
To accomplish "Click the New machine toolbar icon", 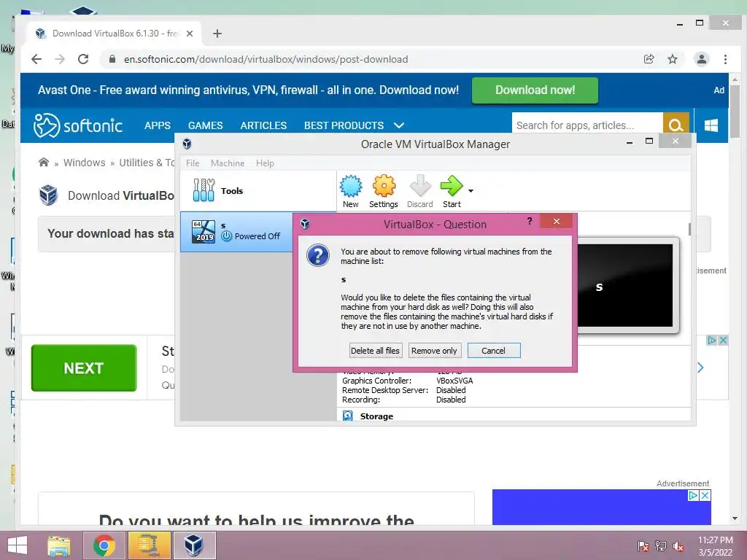I will (x=351, y=192).
